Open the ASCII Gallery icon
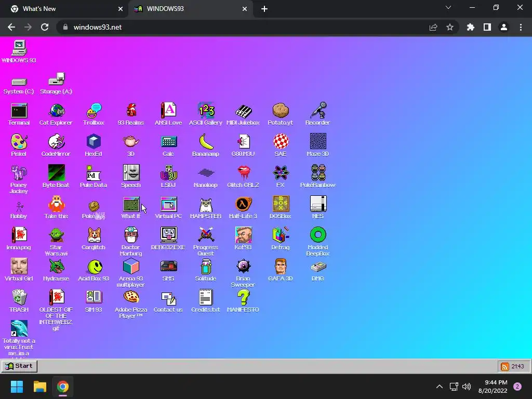This screenshot has height=399, width=532. (206, 111)
